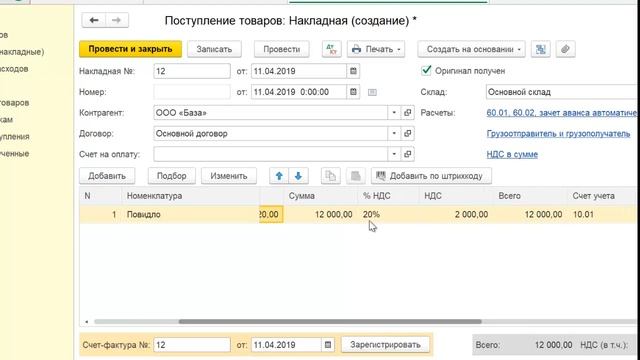Click the Накладная № field with 12
This screenshot has height=360, width=640.
click(192, 71)
